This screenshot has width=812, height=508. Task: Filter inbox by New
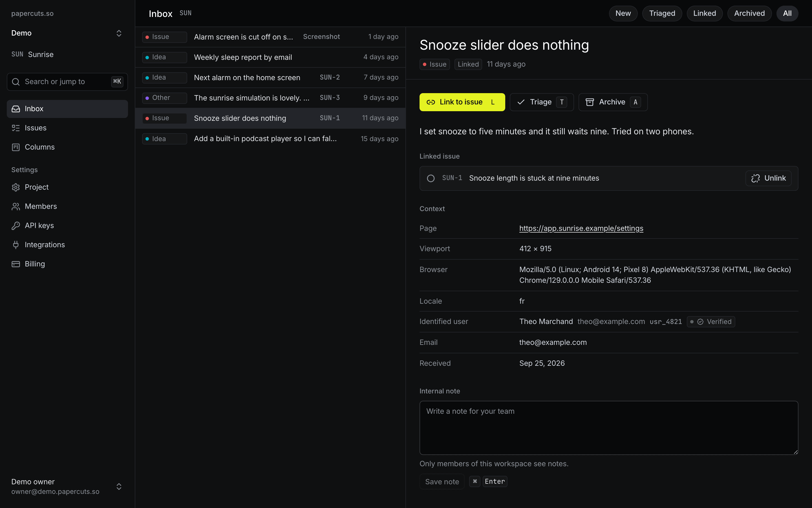click(623, 14)
